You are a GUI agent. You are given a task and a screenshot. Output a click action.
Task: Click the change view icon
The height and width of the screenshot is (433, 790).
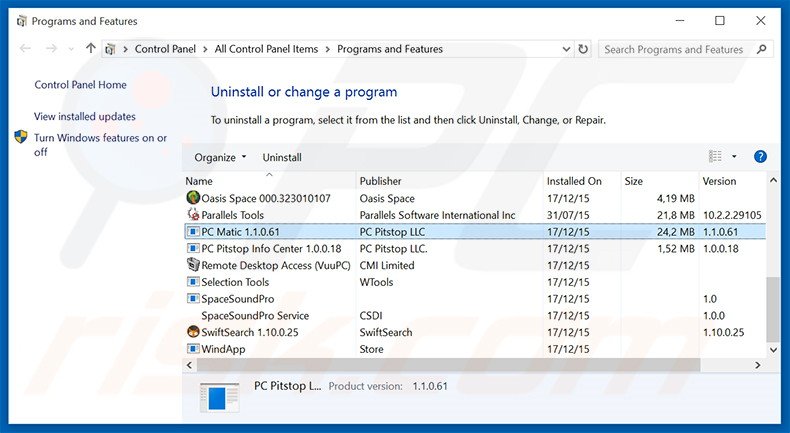(x=715, y=157)
